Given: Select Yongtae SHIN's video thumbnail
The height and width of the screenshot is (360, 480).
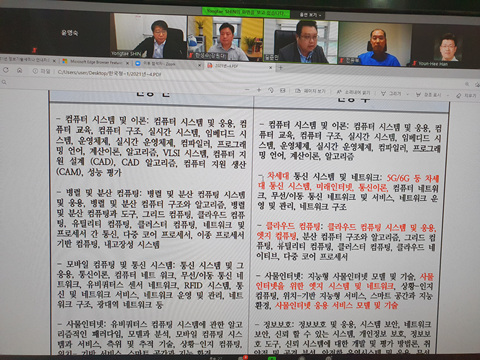Looking at the screenshot, I should point(149,36).
